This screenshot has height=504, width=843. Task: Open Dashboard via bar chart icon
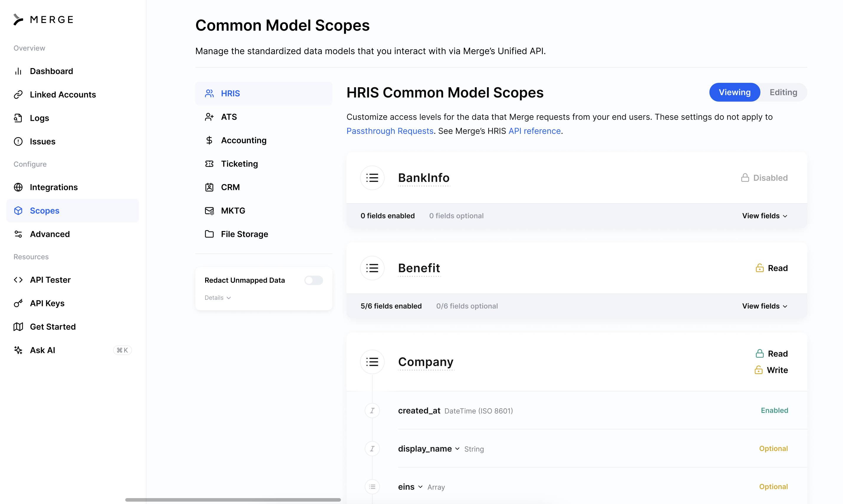pos(18,71)
